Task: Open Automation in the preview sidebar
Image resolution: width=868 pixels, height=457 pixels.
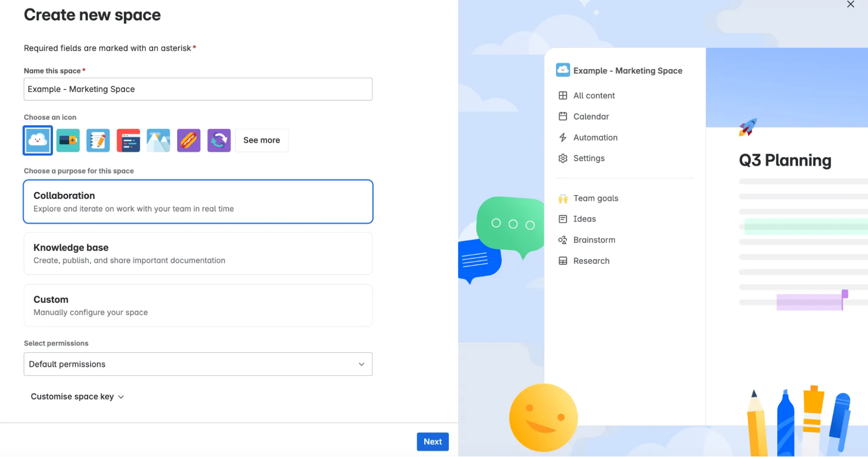Action: pos(595,138)
